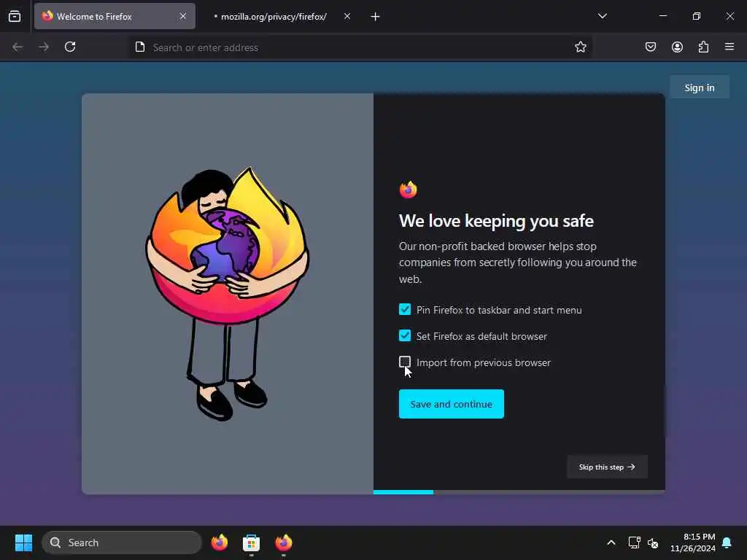The height and width of the screenshot is (560, 747).
Task: Check Import from previous browser
Action: [x=405, y=362]
